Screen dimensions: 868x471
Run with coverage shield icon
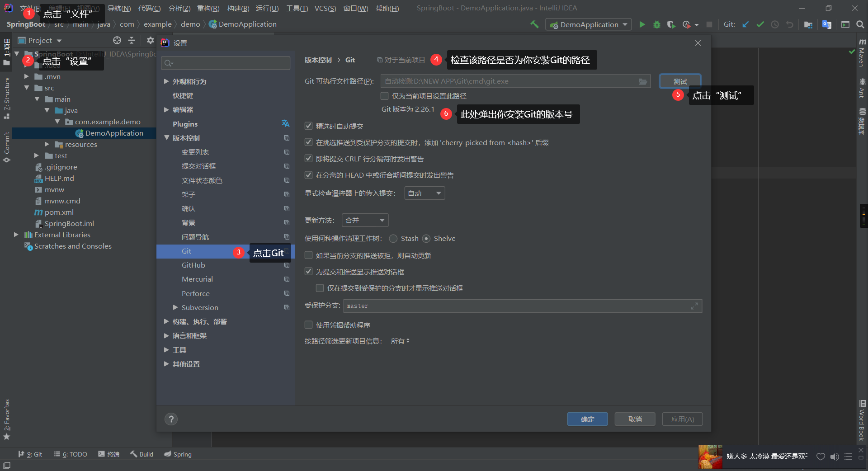pos(671,24)
